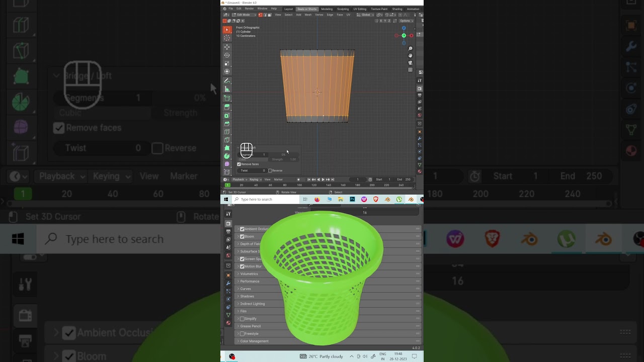Enable the Reverse checkbox

coord(270,170)
